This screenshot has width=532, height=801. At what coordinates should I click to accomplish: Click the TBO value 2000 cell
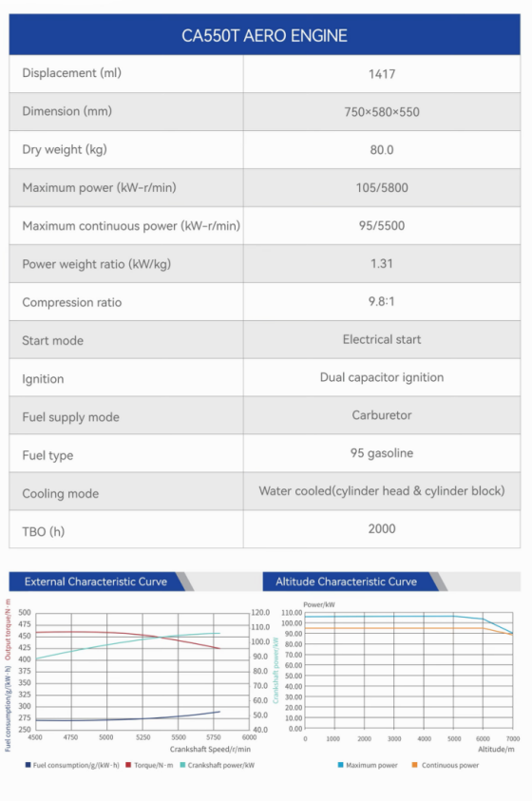382,528
